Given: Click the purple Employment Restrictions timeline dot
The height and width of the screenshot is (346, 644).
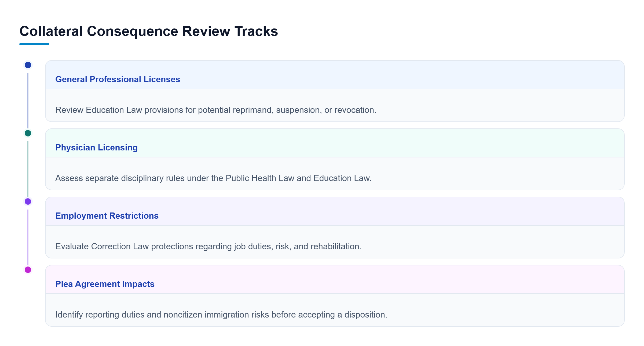Looking at the screenshot, I should [x=28, y=201].
